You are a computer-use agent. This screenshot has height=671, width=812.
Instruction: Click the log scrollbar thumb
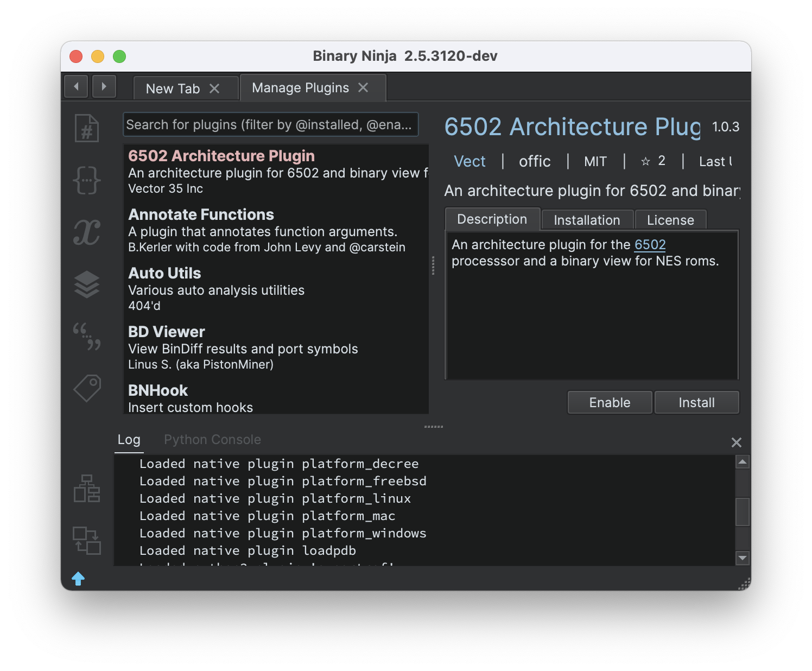[743, 511]
